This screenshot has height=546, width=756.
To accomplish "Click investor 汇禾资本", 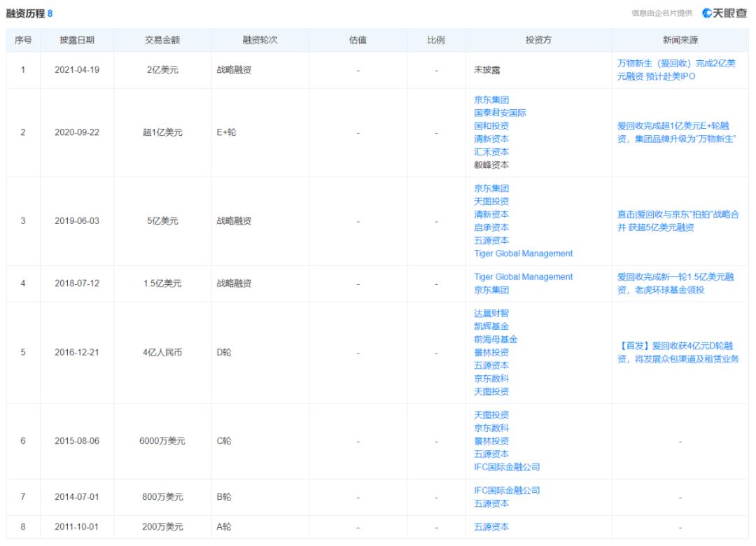I will click(491, 152).
